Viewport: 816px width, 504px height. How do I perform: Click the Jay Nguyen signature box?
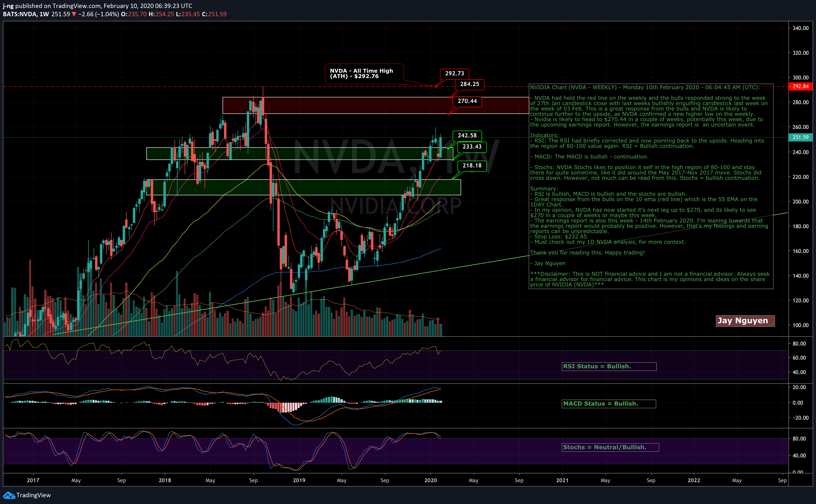coord(745,321)
